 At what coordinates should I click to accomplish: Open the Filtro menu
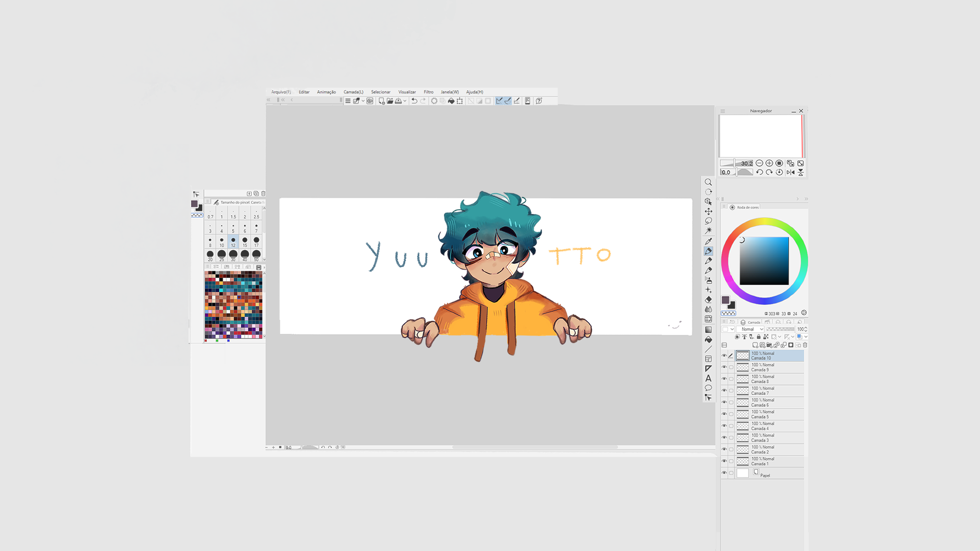click(x=428, y=92)
